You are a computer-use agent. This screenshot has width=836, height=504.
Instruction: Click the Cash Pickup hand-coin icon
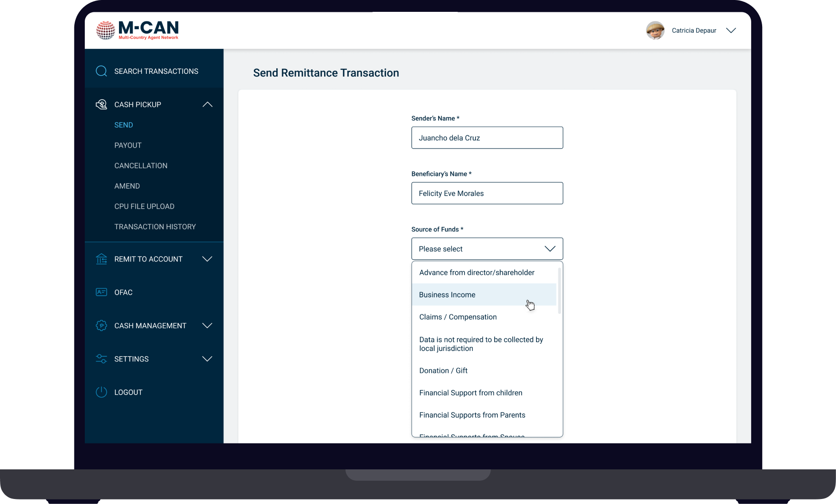tap(101, 104)
